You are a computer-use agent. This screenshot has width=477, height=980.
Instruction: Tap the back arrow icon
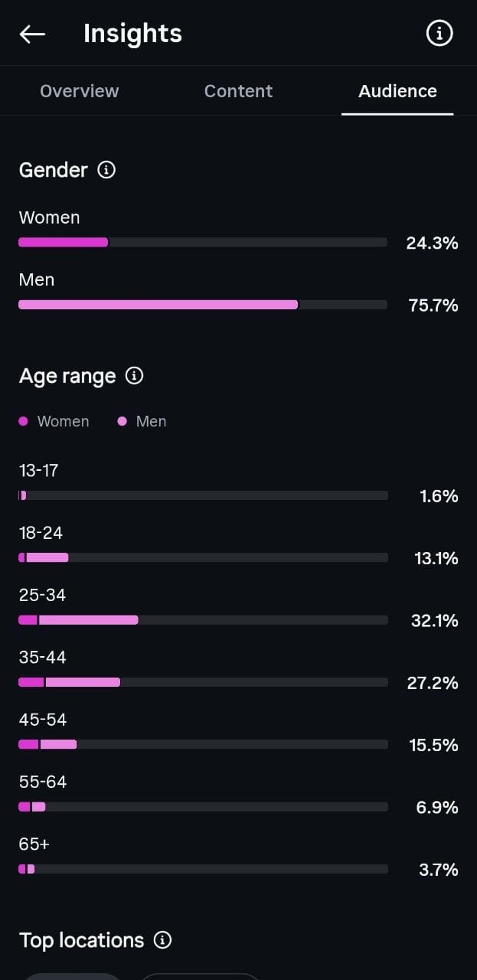(32, 34)
